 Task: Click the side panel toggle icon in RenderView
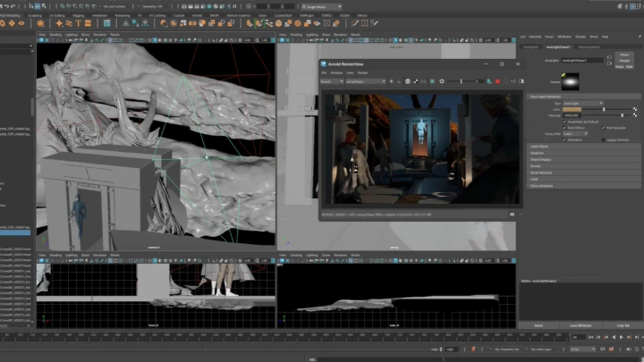(521, 81)
